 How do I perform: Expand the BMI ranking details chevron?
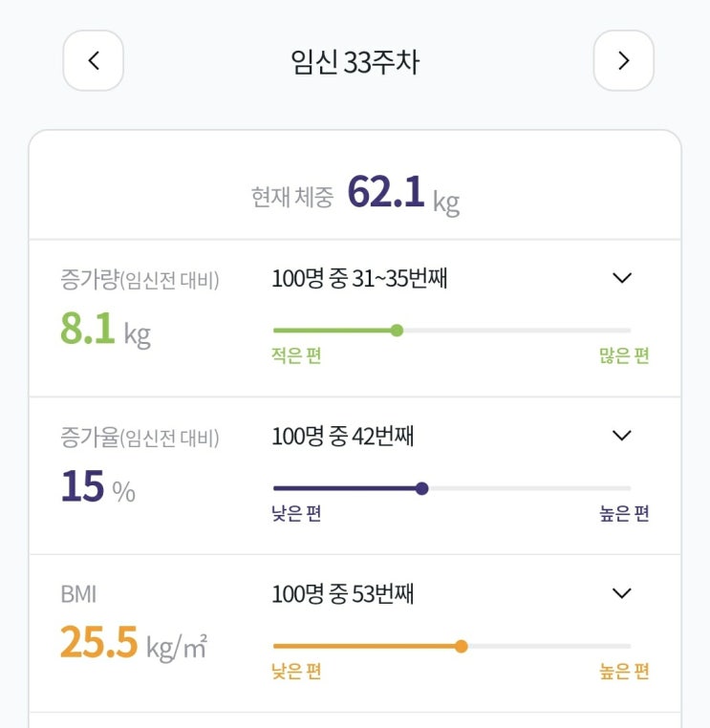(622, 593)
